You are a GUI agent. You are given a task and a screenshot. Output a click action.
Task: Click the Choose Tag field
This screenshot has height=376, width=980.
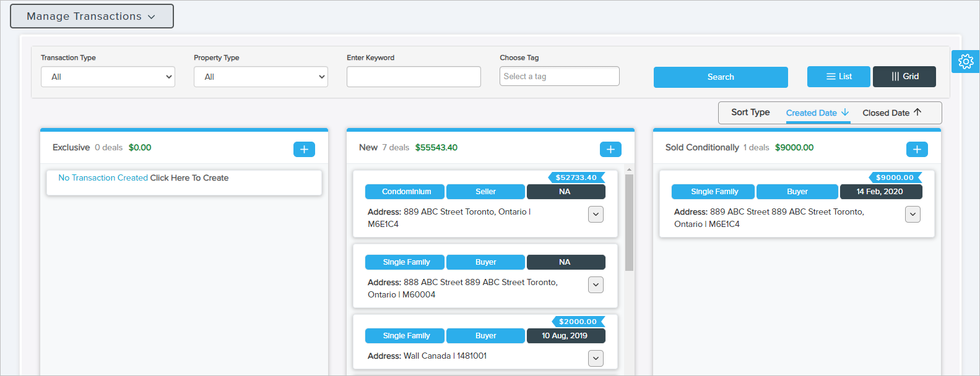pyautogui.click(x=559, y=76)
